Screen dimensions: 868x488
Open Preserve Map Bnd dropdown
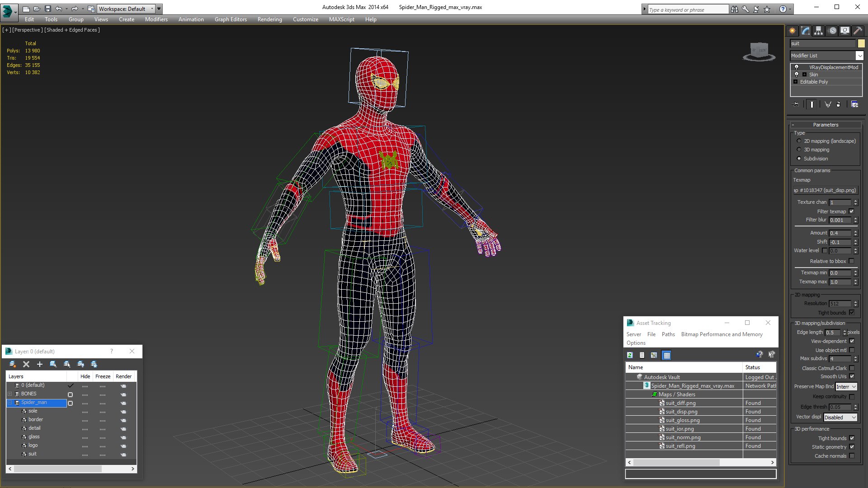(x=846, y=387)
